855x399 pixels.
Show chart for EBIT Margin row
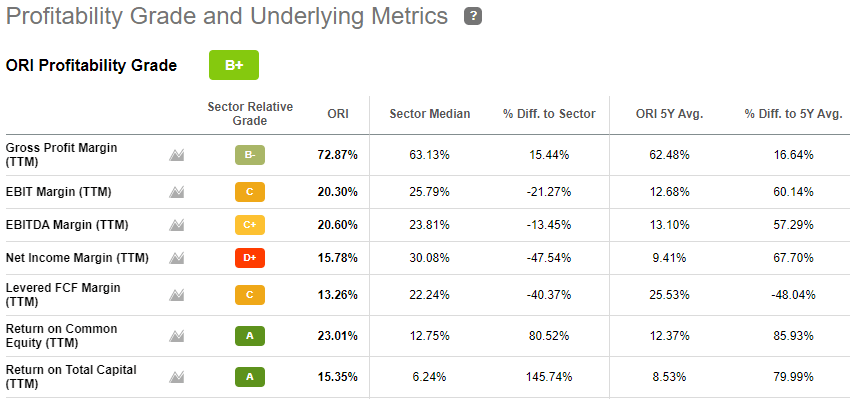(176, 192)
